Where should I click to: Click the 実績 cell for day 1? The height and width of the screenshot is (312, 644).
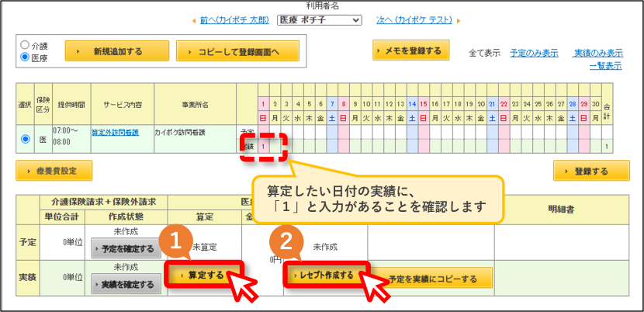click(263, 146)
